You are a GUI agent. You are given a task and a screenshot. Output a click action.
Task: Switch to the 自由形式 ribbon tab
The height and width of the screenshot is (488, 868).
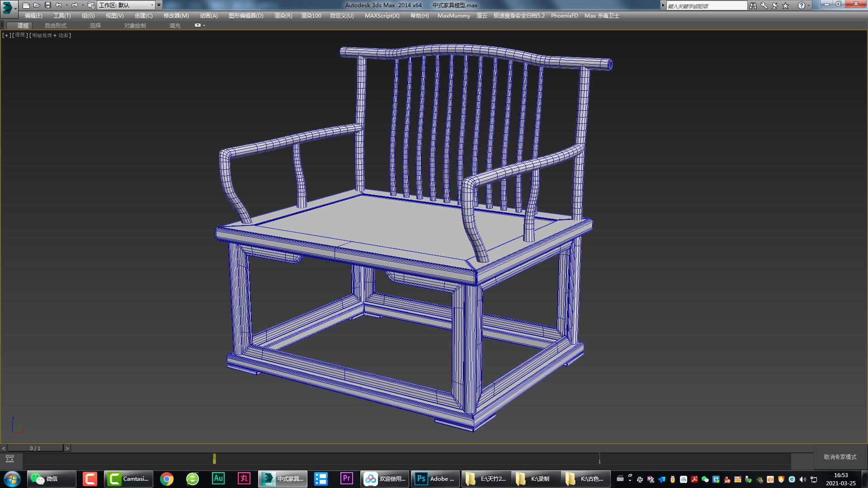click(55, 25)
